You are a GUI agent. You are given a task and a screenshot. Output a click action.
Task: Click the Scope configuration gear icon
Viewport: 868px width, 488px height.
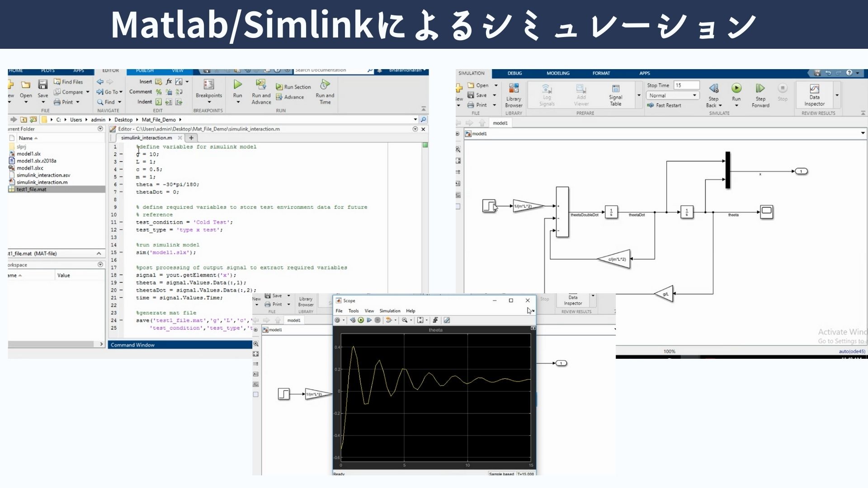tap(337, 320)
